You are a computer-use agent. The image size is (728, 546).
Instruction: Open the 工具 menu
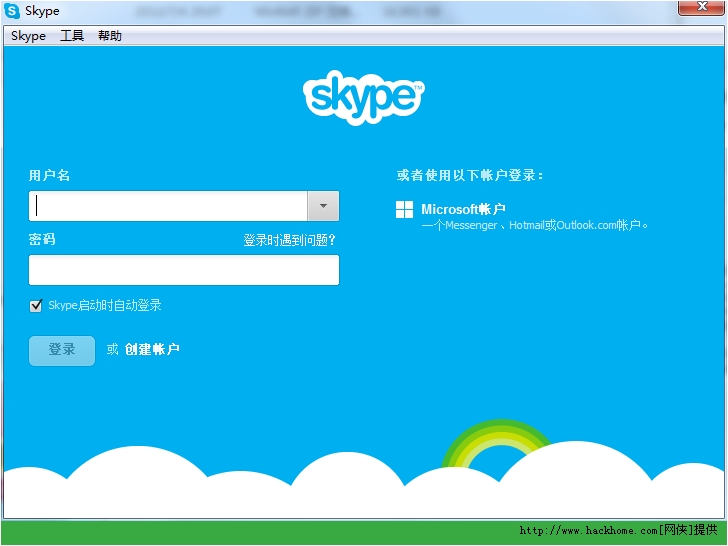(72, 36)
